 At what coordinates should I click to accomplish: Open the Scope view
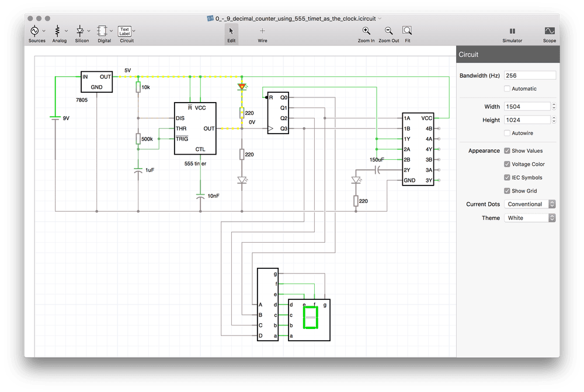pos(550,31)
